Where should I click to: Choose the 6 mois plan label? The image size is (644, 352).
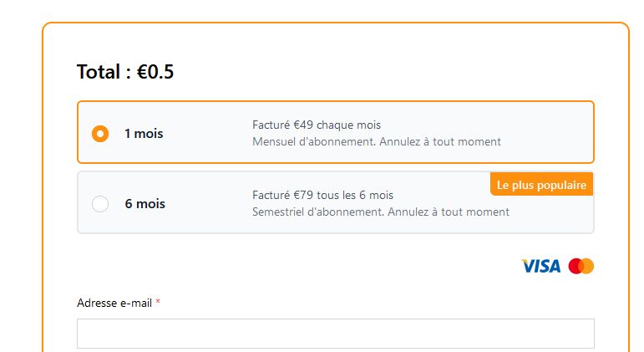coord(145,204)
